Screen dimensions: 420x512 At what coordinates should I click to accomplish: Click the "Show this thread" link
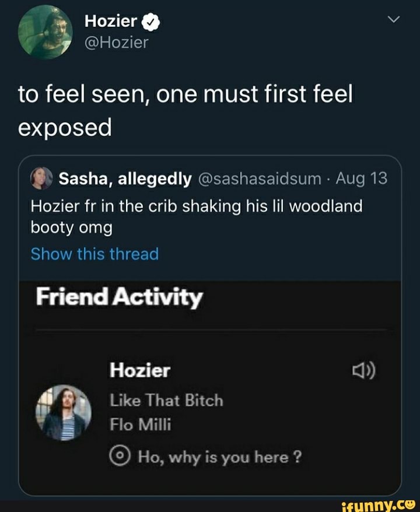pyautogui.click(x=94, y=254)
